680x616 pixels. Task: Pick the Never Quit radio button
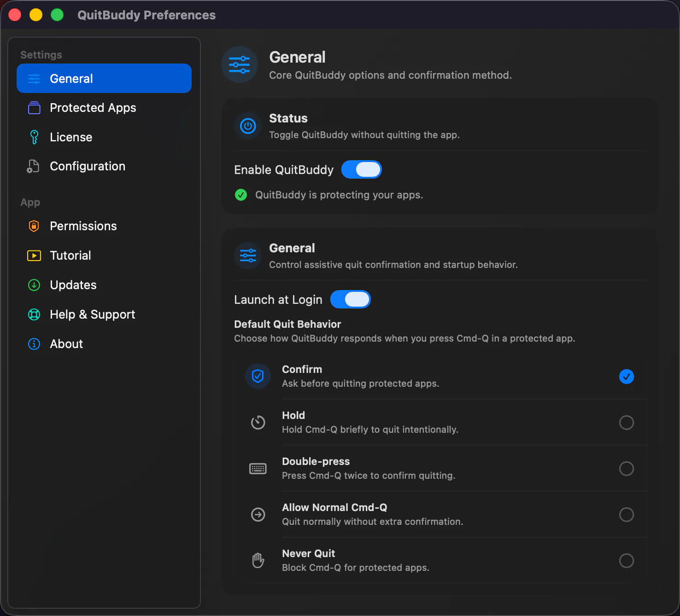pos(627,561)
